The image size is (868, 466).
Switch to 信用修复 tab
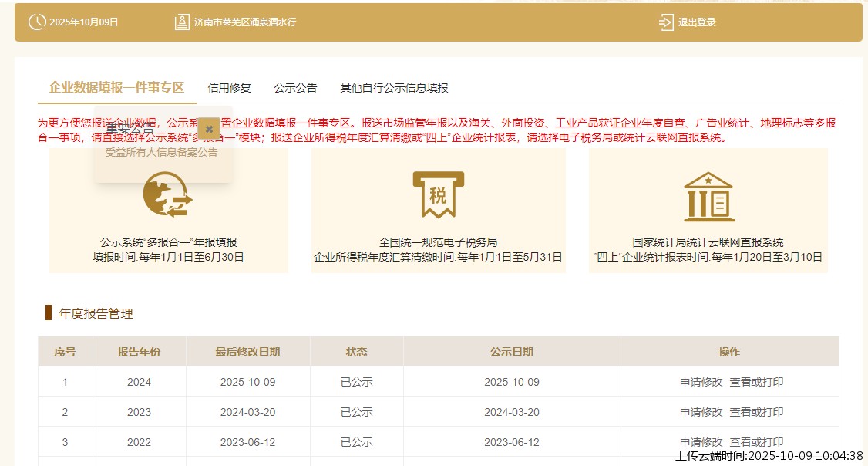[230, 88]
